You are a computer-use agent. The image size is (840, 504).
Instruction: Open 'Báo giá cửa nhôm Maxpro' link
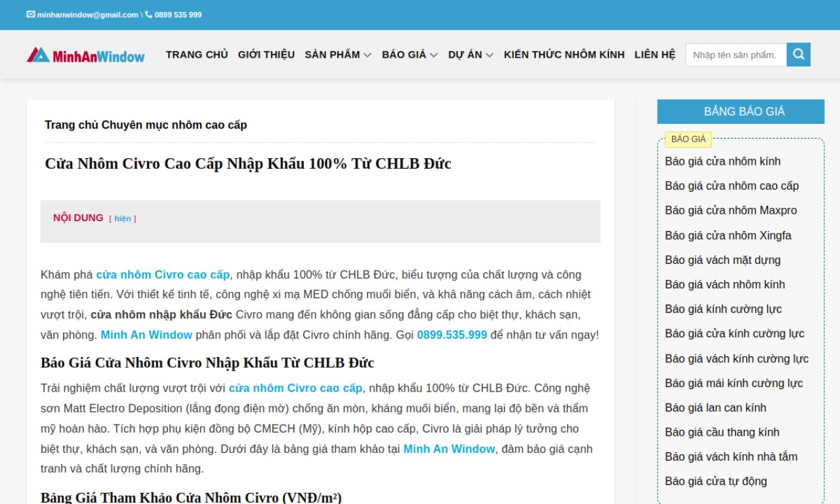coord(730,211)
